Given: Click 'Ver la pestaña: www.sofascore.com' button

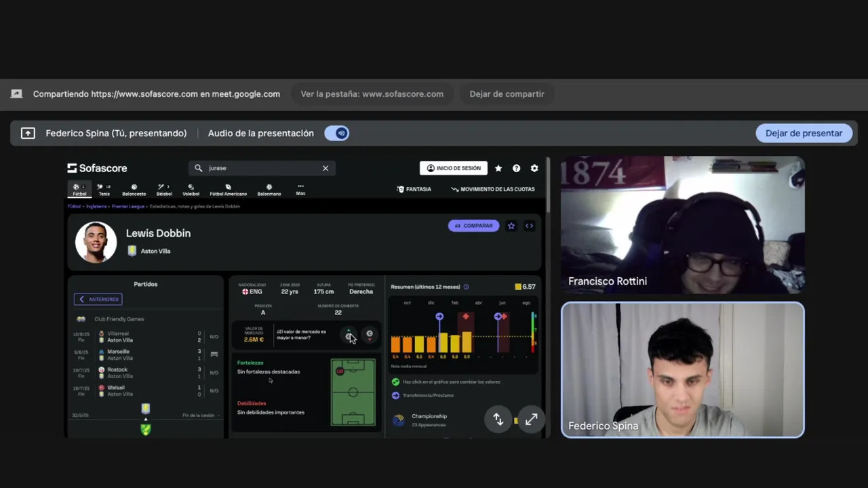Looking at the screenshot, I should tap(372, 94).
